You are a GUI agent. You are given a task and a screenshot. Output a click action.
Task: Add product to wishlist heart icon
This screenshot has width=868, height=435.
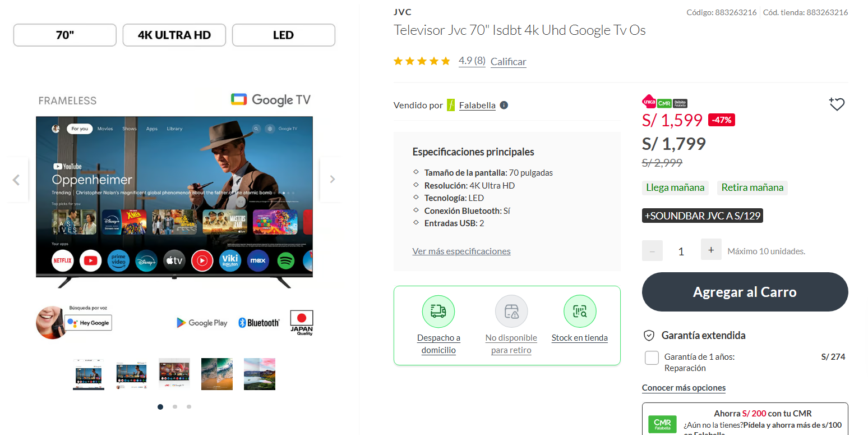tap(837, 104)
